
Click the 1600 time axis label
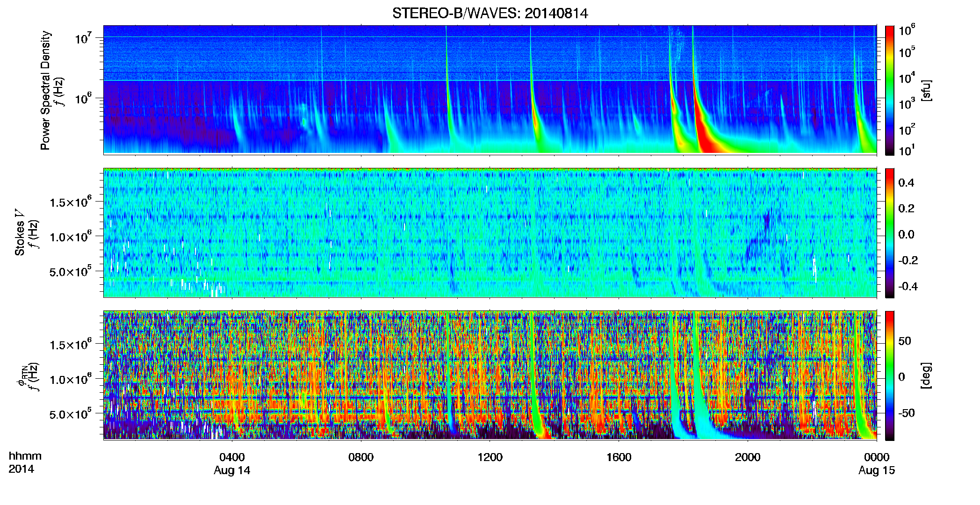(619, 457)
